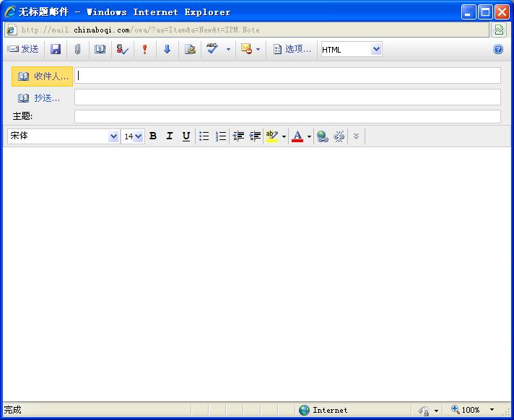Decrease paragraph indent
The width and height of the screenshot is (514, 420).
pyautogui.click(x=238, y=136)
